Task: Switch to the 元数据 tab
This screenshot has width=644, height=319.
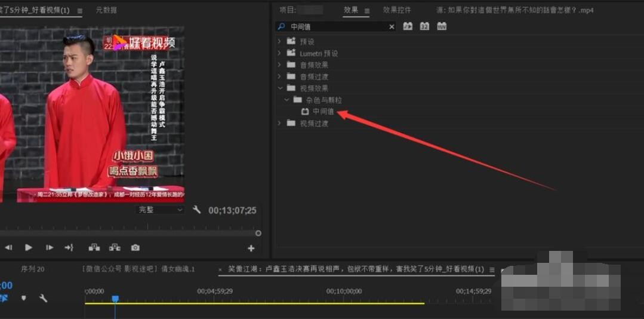Action: pyautogui.click(x=106, y=10)
